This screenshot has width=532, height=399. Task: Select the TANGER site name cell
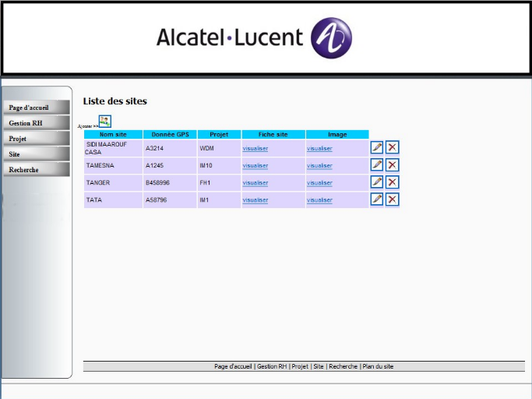[113, 182]
